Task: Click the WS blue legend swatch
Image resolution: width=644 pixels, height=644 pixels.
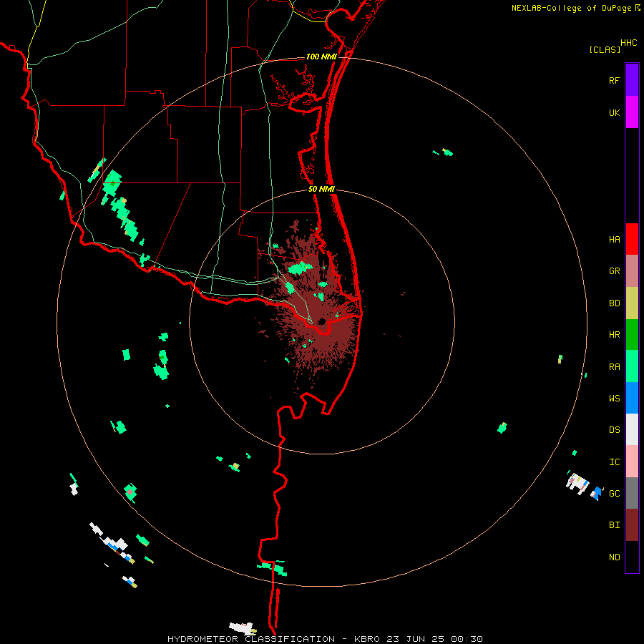Action: [x=632, y=398]
